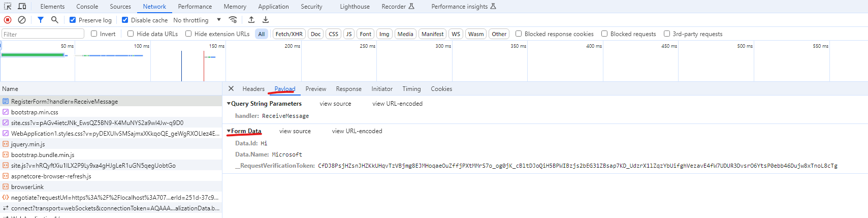Filter requests by CSS type
868x218 pixels.
pos(333,34)
